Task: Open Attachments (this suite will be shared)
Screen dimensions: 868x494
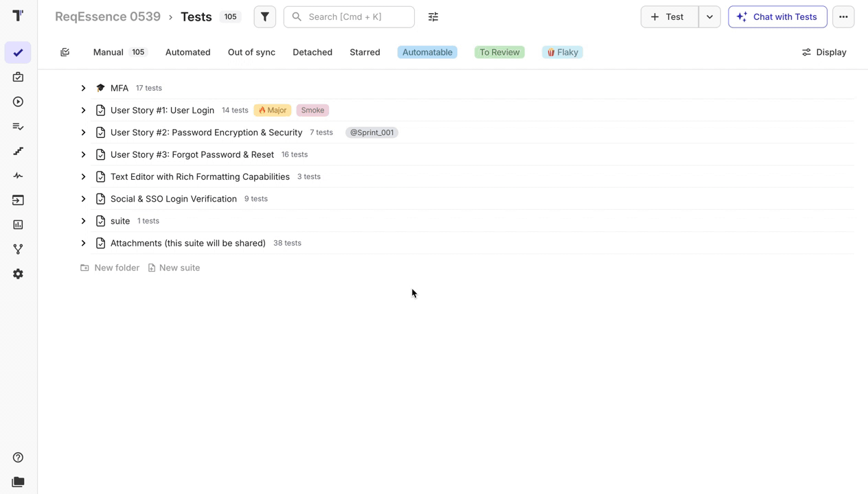Action: tap(188, 243)
